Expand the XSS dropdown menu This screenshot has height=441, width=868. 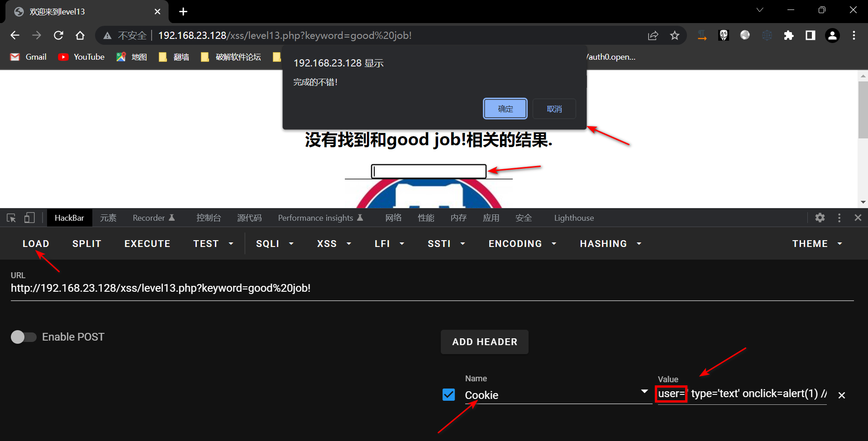[334, 244]
